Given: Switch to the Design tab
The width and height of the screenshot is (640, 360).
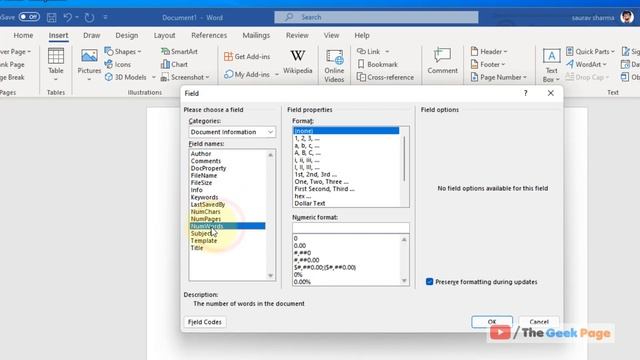Looking at the screenshot, I should (x=127, y=36).
